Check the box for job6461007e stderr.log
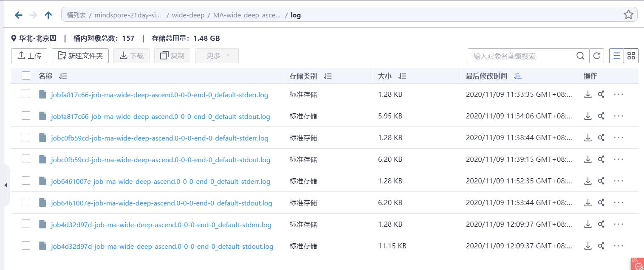This screenshot has width=644, height=270. 26,180
